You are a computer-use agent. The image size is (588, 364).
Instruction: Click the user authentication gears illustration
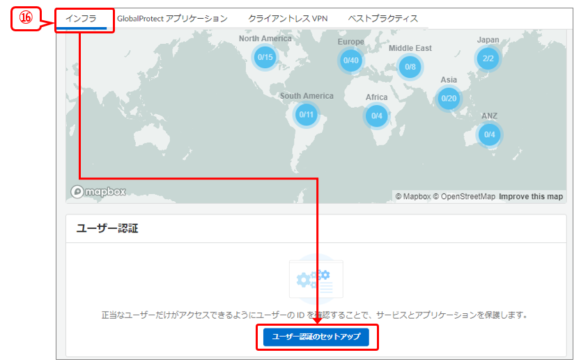(316, 280)
